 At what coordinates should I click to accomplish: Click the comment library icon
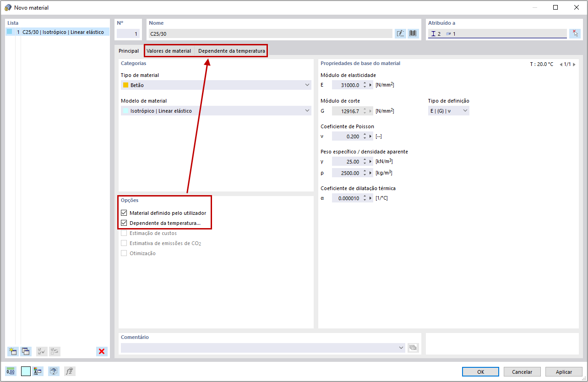click(x=413, y=348)
